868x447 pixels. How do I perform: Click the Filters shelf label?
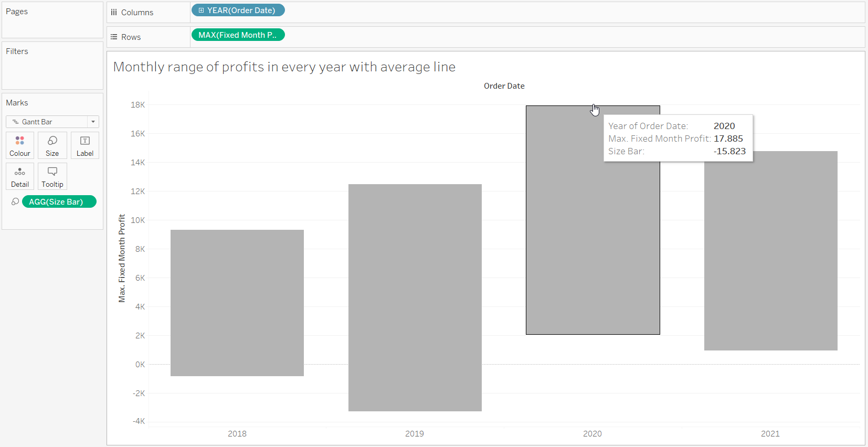(x=17, y=51)
